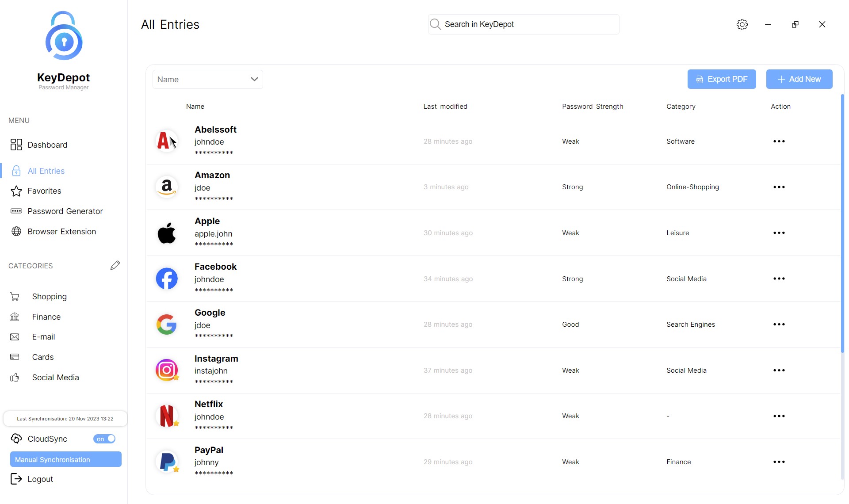Open action menu for Abelssoft entry

tap(779, 141)
